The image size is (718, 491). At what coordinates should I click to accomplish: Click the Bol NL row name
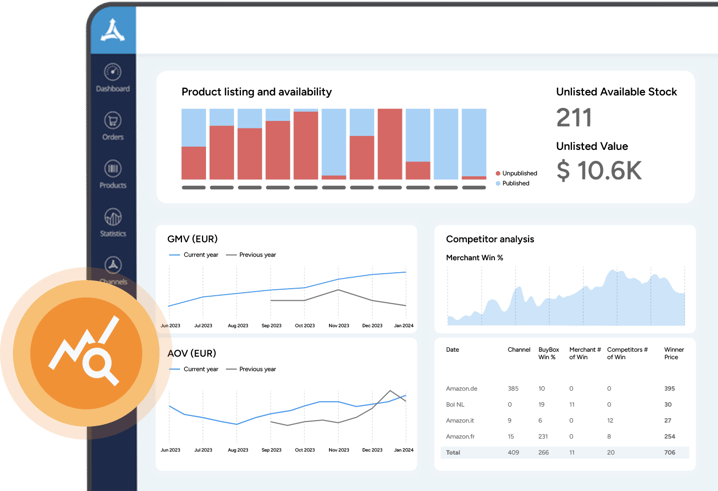point(455,404)
